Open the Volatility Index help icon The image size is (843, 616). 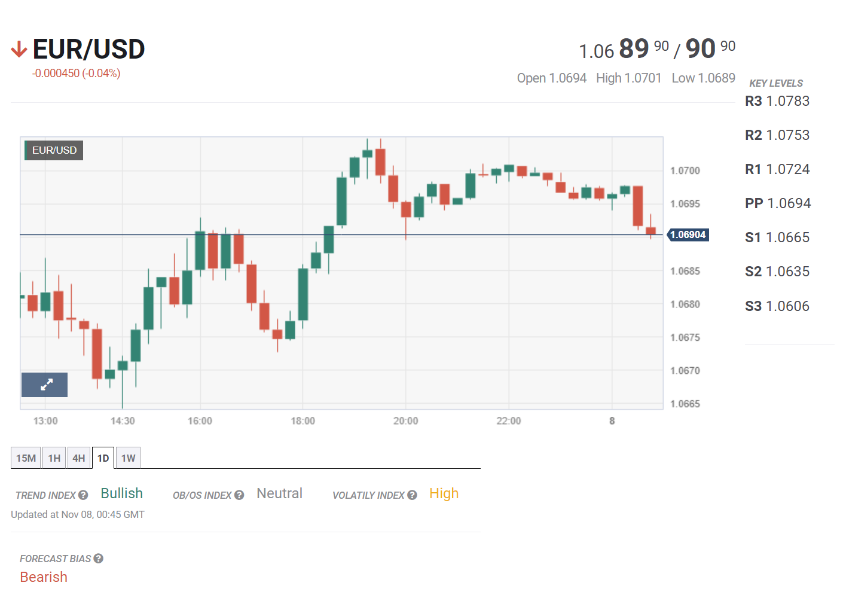[x=412, y=495]
